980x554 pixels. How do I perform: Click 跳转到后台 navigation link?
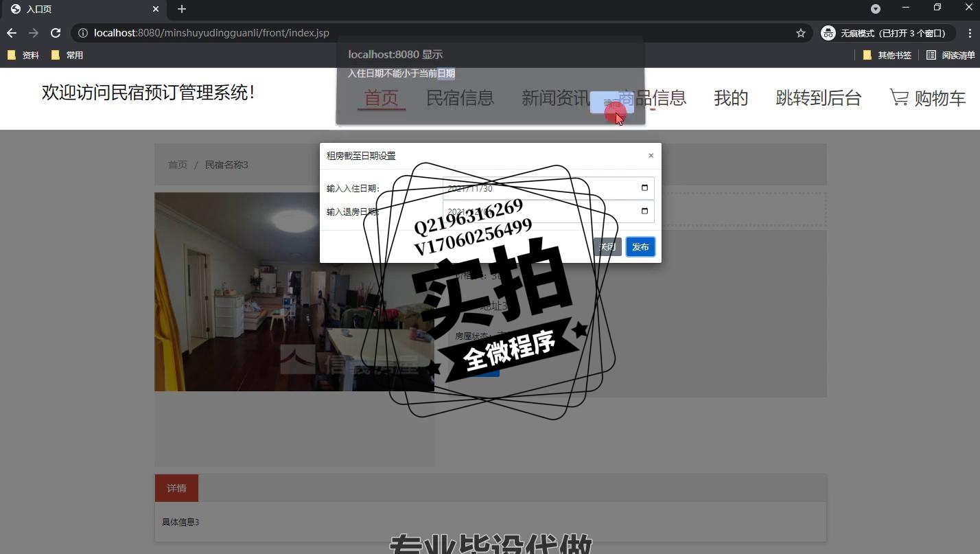pyautogui.click(x=819, y=98)
